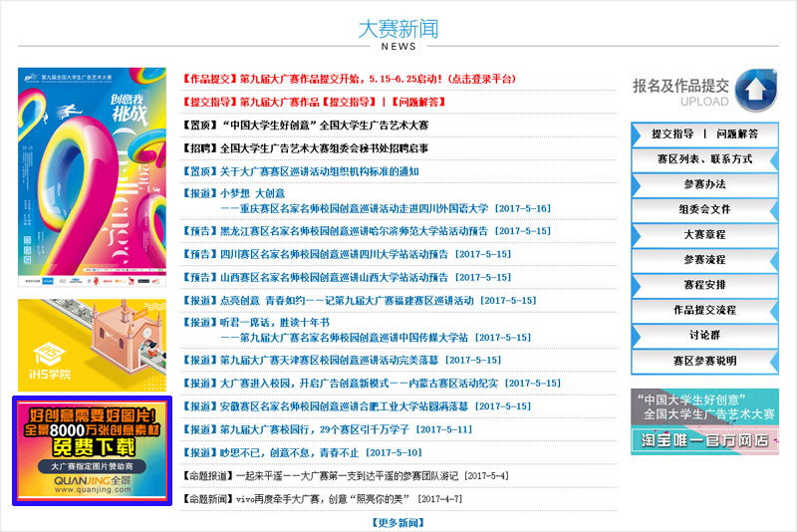Screen dimensions: 797x532
Task: Select the 大赛章程 sidebar entry
Action: (704, 235)
